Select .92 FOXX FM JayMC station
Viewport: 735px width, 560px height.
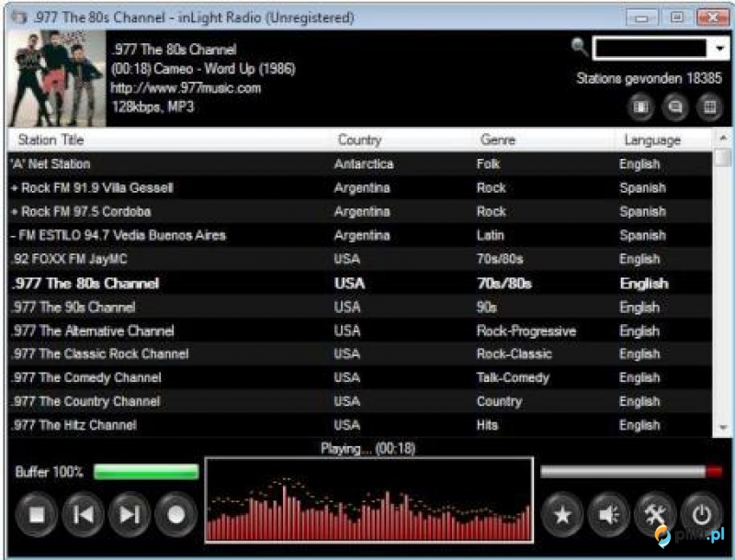pos(359,259)
